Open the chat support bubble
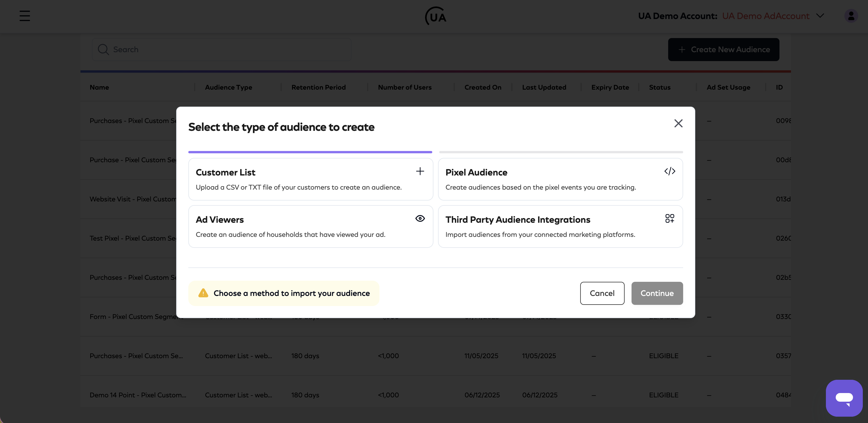The image size is (868, 423). click(x=844, y=398)
